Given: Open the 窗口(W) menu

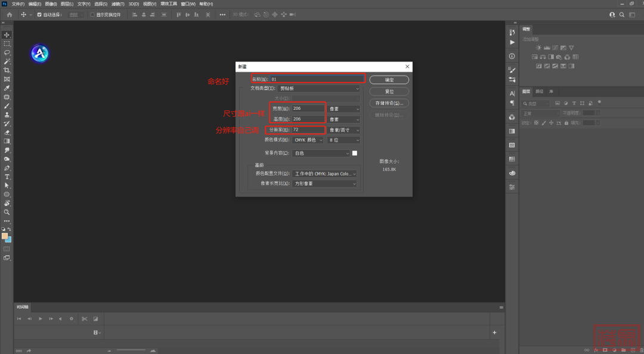Looking at the screenshot, I should click(x=188, y=4).
